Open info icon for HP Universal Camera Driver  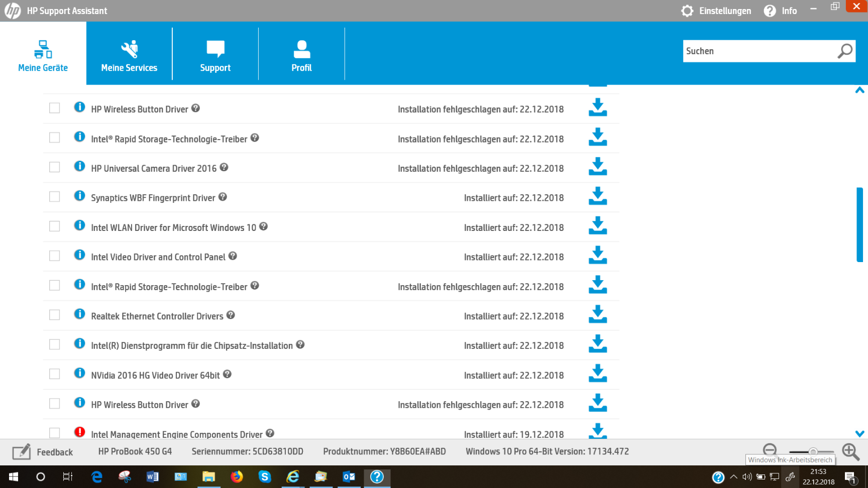click(x=79, y=166)
